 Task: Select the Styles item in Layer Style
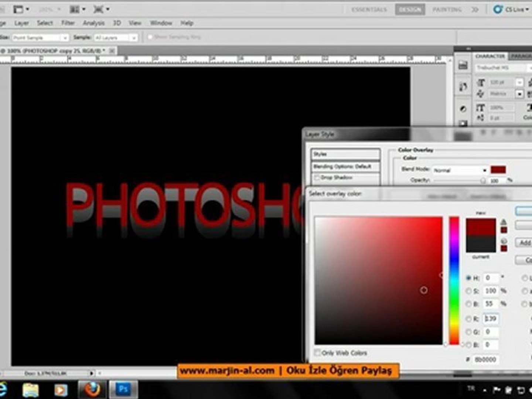click(x=345, y=154)
